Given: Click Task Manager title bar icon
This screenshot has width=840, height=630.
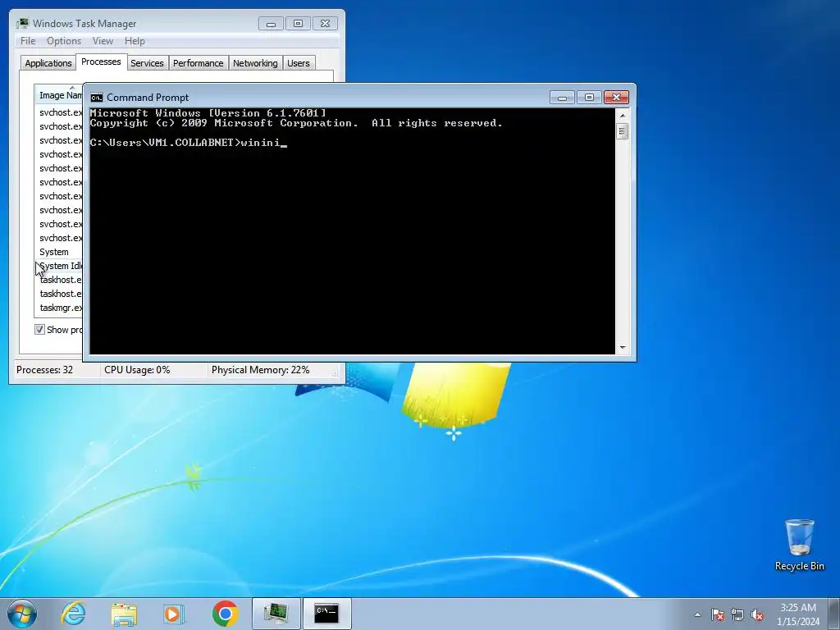Looking at the screenshot, I should (22, 24).
